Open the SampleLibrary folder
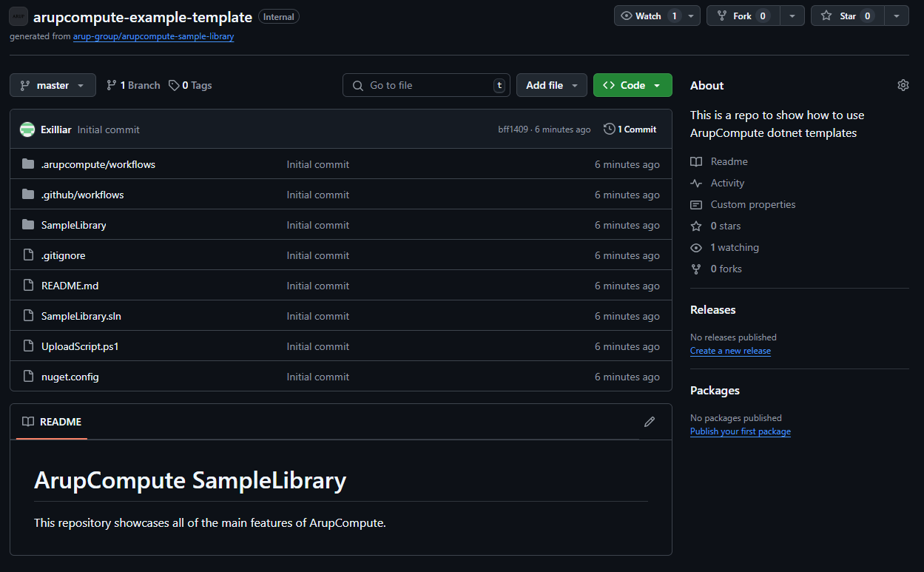 74,225
